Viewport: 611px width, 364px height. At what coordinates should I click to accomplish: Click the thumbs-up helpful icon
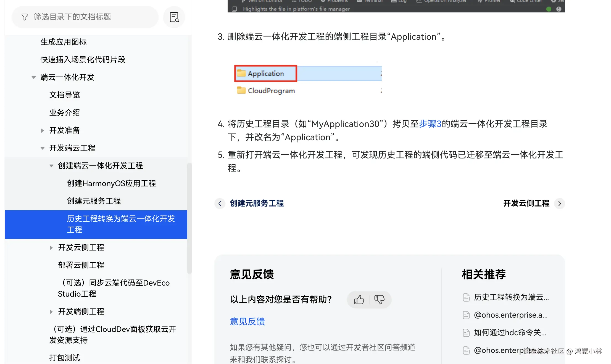[x=359, y=300]
